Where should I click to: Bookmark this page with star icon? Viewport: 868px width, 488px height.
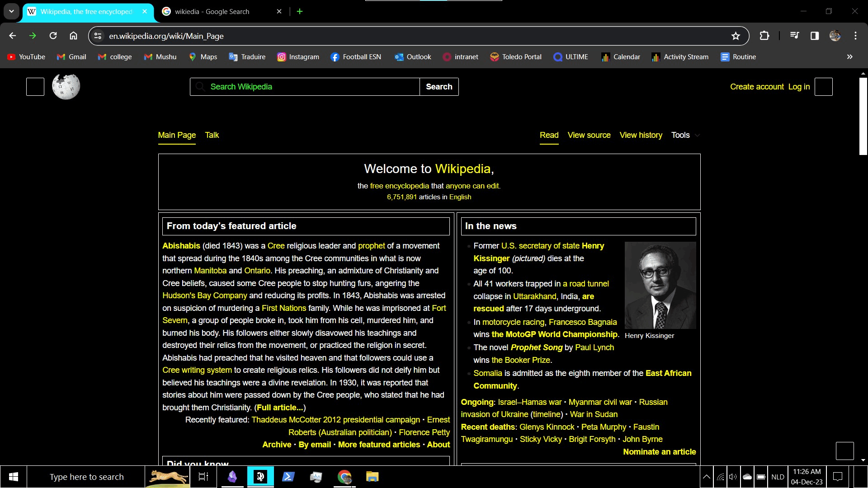(736, 36)
